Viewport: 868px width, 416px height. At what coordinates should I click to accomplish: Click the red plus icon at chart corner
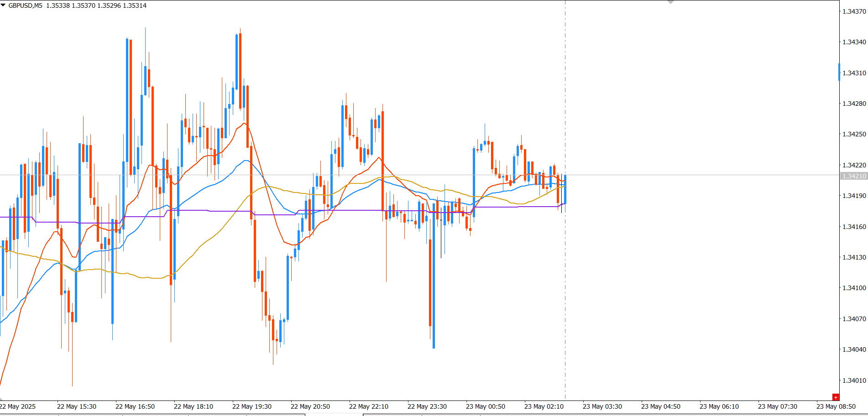(836, 397)
